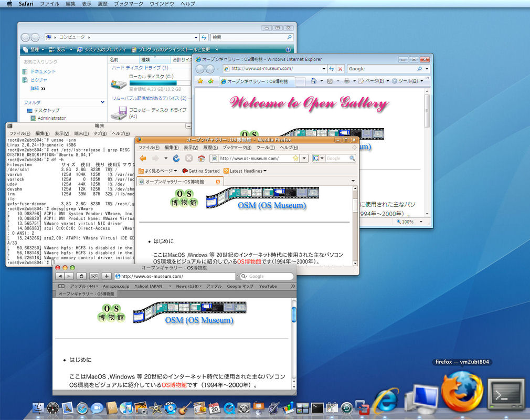This screenshot has width=530, height=420.
Task: Click Amazon.co.jp bookmark in Safari
Action: pyautogui.click(x=116, y=286)
